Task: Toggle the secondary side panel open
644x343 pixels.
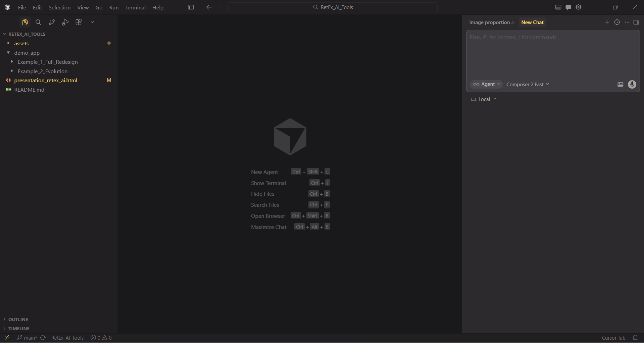Action: [637, 22]
